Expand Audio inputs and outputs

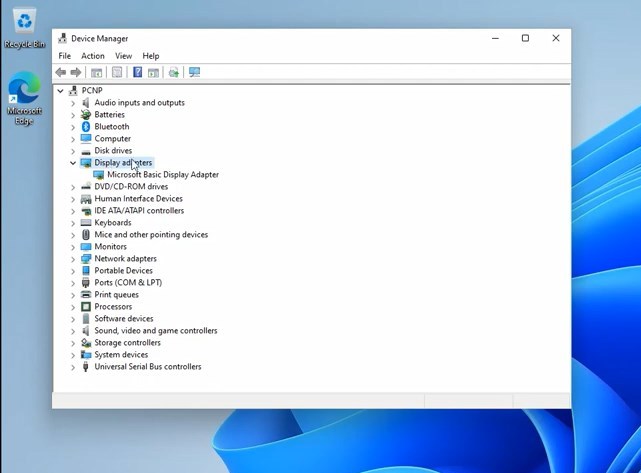pos(73,103)
